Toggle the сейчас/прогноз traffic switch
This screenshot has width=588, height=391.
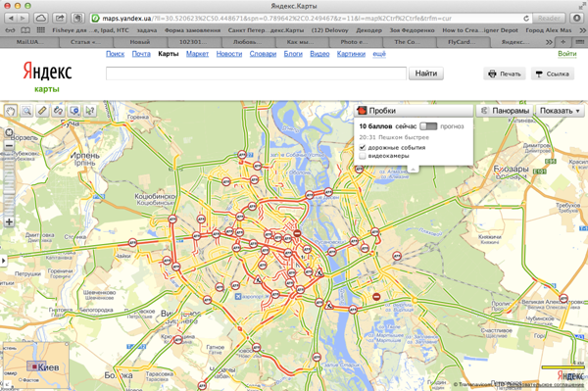coord(428,126)
